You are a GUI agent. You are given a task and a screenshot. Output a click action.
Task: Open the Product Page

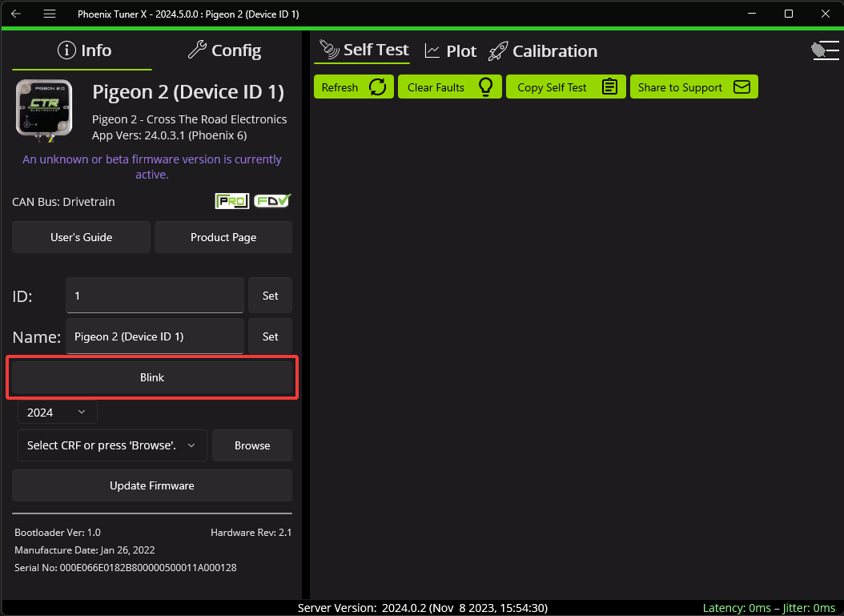[223, 237]
